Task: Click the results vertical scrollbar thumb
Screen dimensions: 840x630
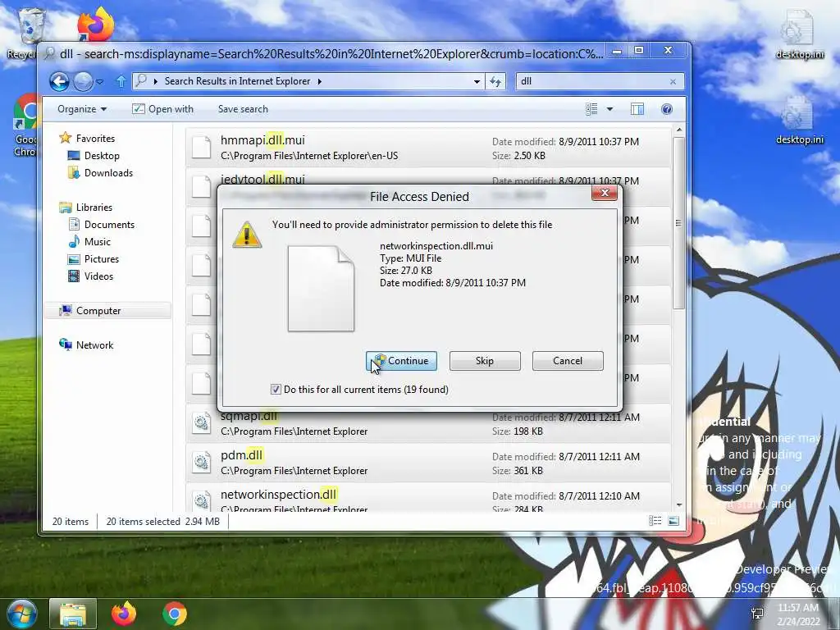Action: tap(678, 222)
